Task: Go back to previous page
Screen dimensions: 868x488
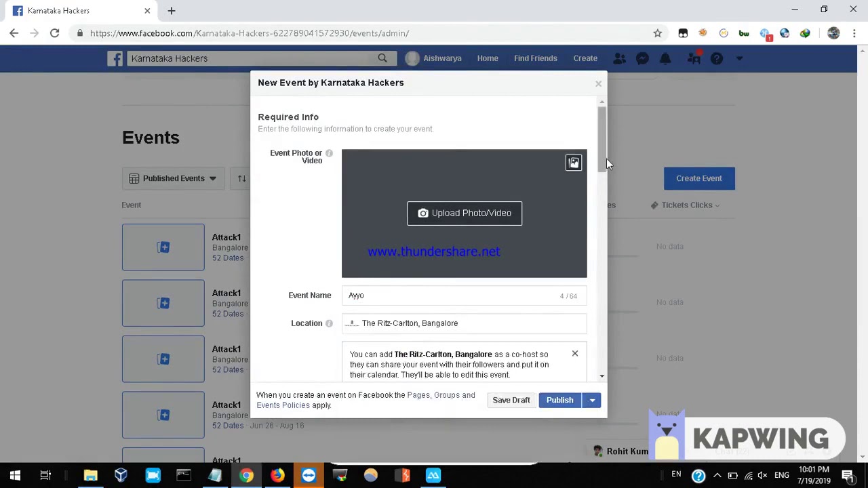Action: pyautogui.click(x=14, y=33)
